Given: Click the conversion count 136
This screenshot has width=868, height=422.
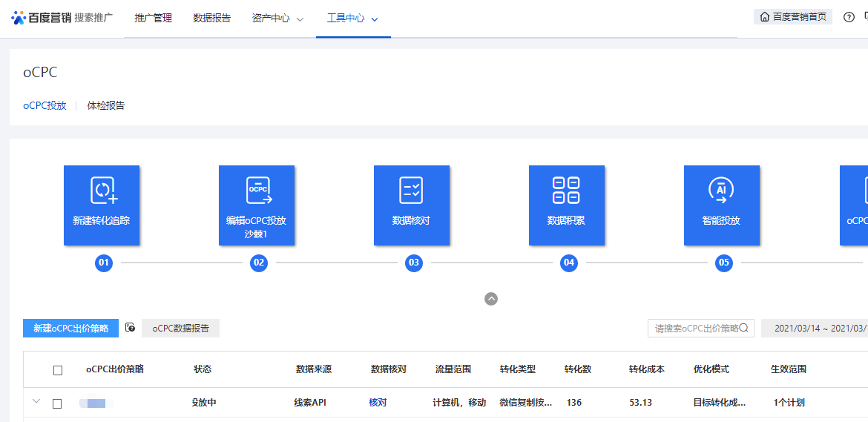Looking at the screenshot, I should [574, 403].
